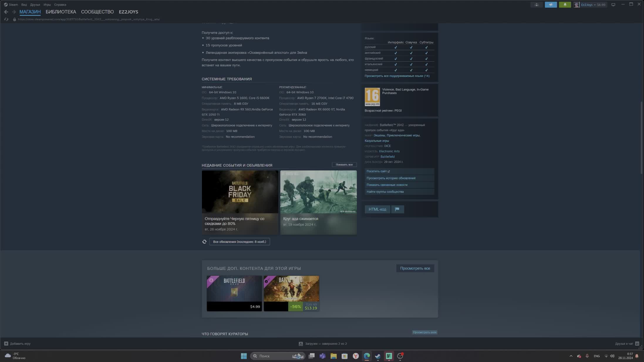Open the Посетить сайт link
The width and height of the screenshot is (644, 362).
[x=399, y=171]
